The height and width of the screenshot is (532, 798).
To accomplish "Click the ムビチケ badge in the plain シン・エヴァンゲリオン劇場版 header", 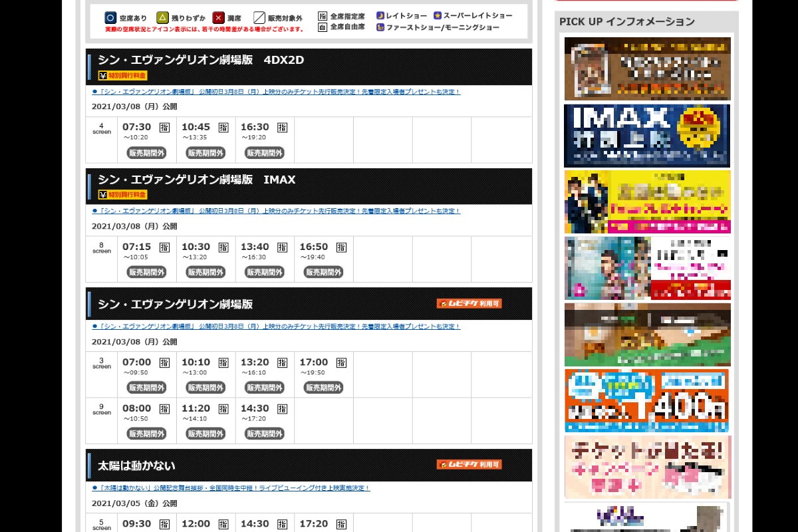I will [x=469, y=303].
